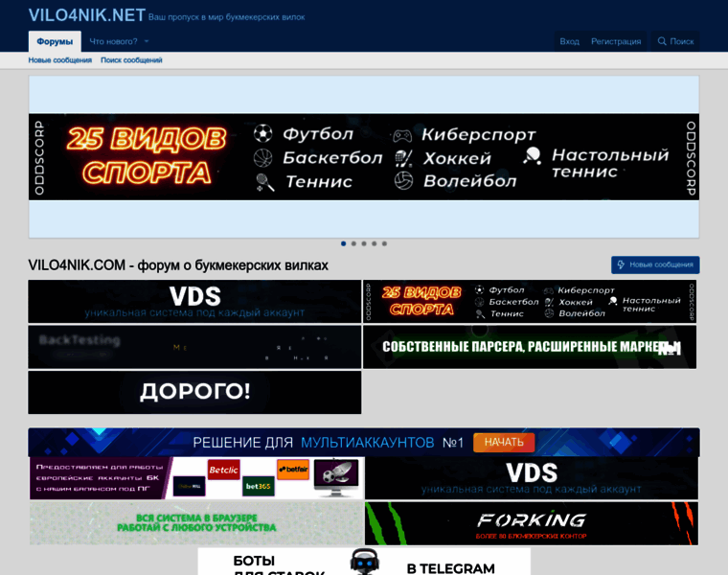Select the first carousel dot

point(344,243)
